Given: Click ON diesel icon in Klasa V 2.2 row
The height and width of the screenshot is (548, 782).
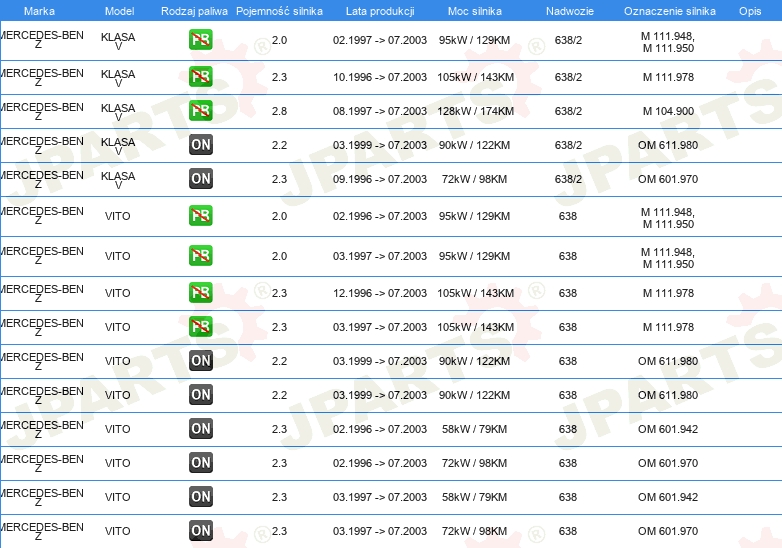Looking at the screenshot, I should [x=201, y=145].
